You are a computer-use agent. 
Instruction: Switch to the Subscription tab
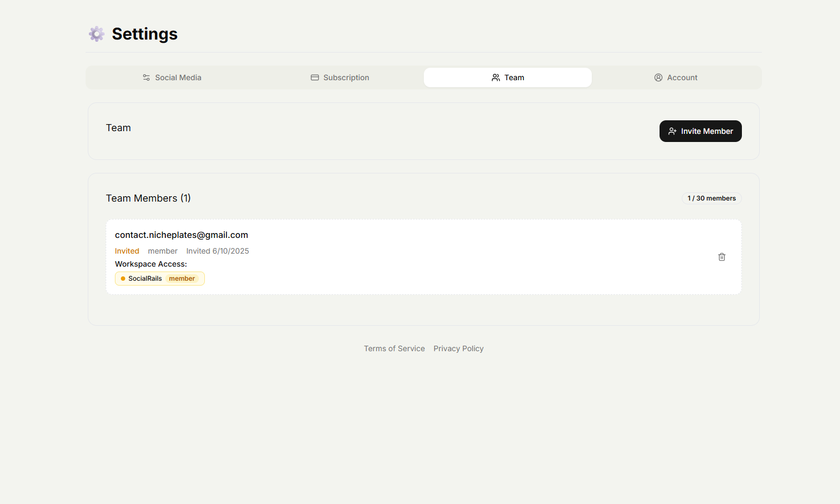coord(340,77)
